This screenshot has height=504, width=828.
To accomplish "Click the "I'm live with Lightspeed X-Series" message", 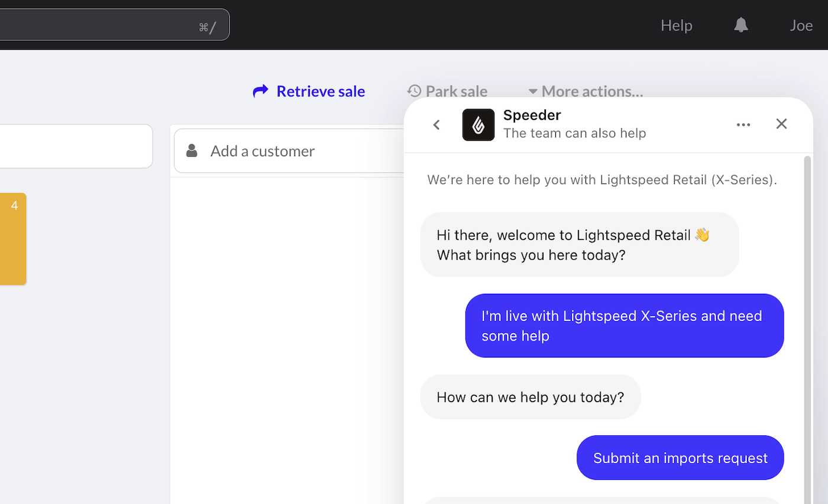I will pyautogui.click(x=625, y=326).
